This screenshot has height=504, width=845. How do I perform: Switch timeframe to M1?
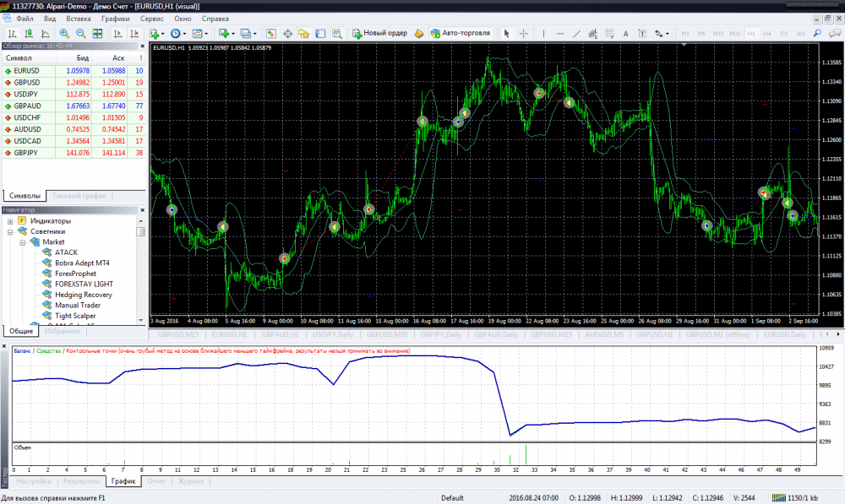685,34
